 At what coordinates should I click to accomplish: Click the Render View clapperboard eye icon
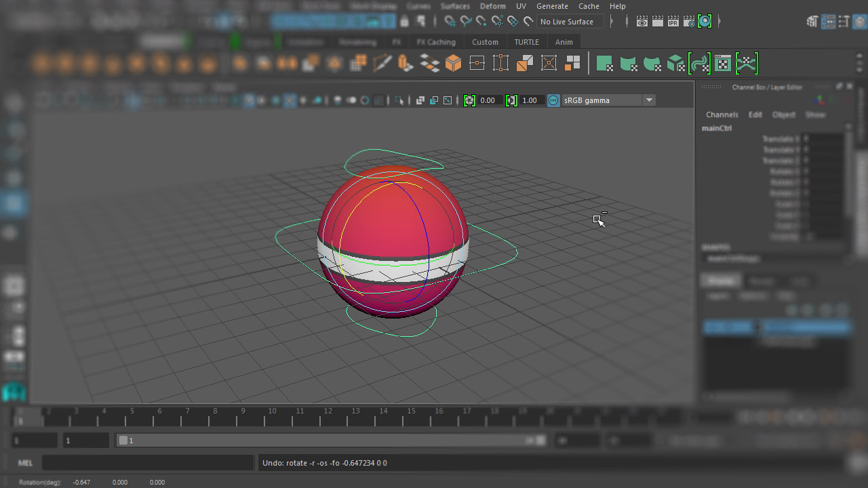click(x=642, y=22)
